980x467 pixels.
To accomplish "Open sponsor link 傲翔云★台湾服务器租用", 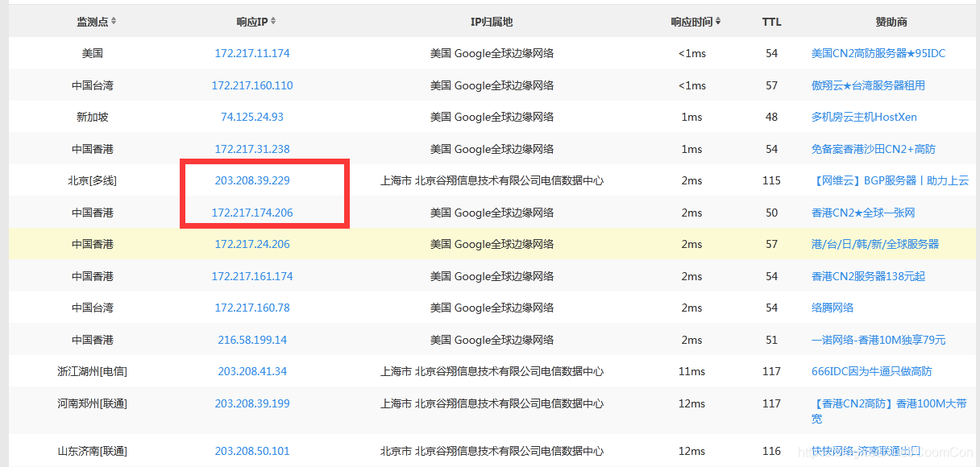I will pyautogui.click(x=868, y=85).
